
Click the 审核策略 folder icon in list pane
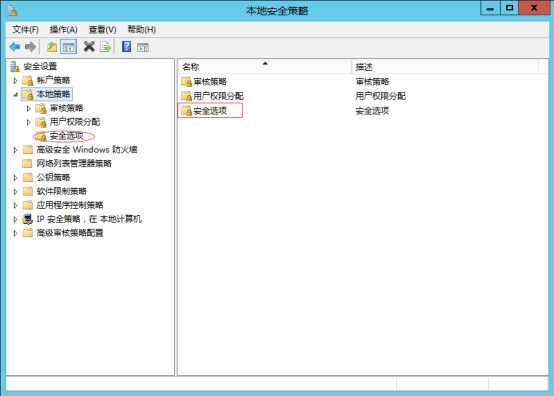click(x=186, y=82)
